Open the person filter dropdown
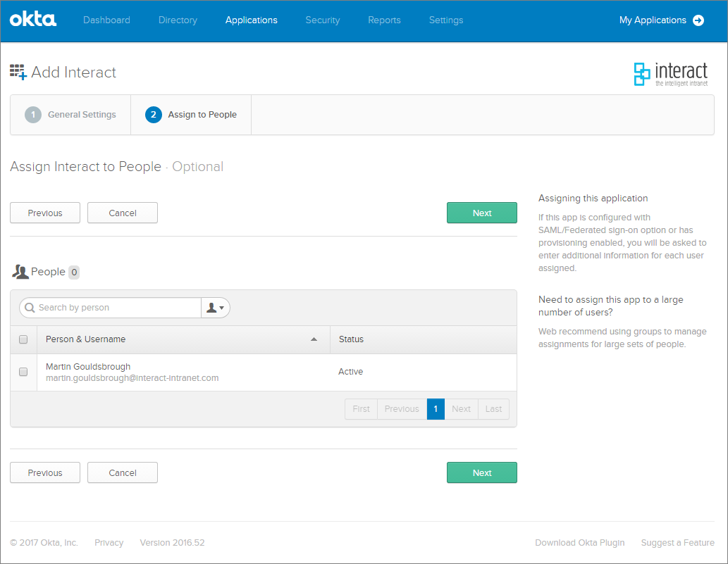Screen dimensions: 728x564 click(x=216, y=308)
